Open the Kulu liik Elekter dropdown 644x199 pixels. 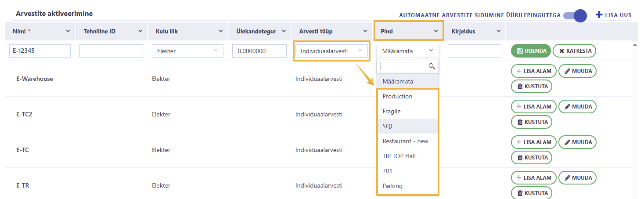[187, 51]
